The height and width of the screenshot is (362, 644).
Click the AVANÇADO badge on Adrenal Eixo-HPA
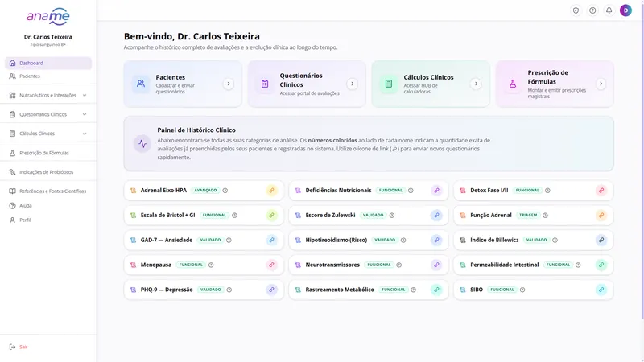click(205, 191)
